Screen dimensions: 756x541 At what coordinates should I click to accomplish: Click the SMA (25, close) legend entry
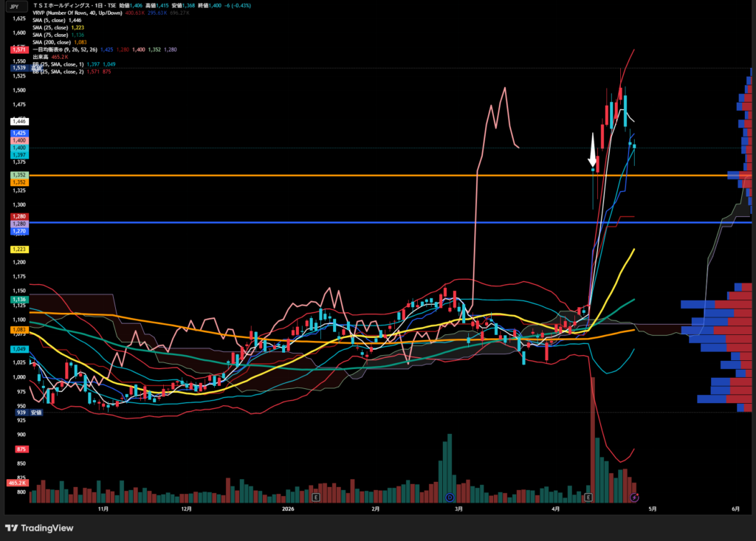(52, 27)
